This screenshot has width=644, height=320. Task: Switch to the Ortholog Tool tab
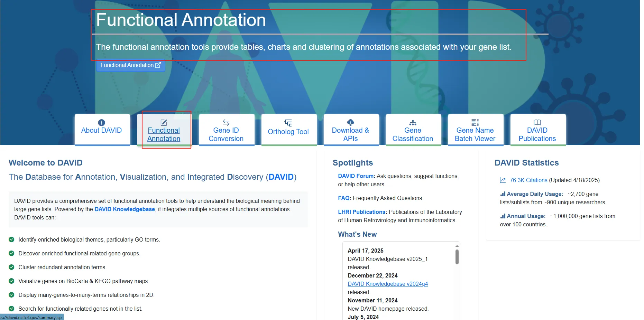coord(289,130)
